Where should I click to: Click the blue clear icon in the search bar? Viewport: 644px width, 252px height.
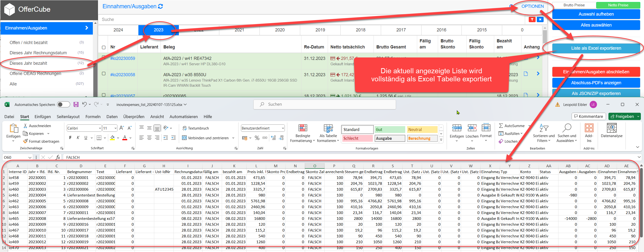click(540, 19)
